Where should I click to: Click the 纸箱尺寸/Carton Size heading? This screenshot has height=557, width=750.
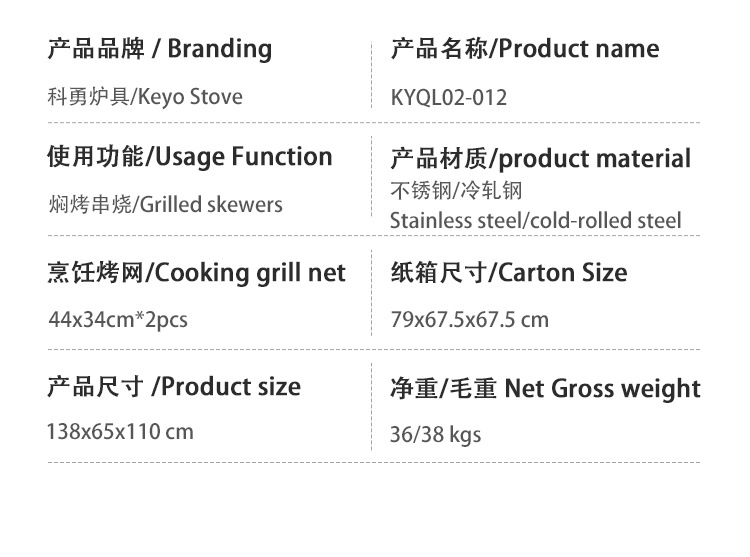pos(508,272)
